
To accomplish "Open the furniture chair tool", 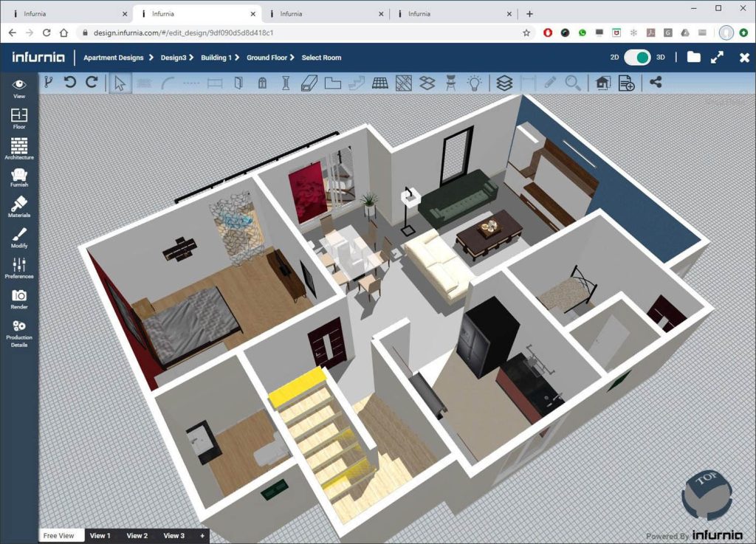I will click(x=451, y=83).
